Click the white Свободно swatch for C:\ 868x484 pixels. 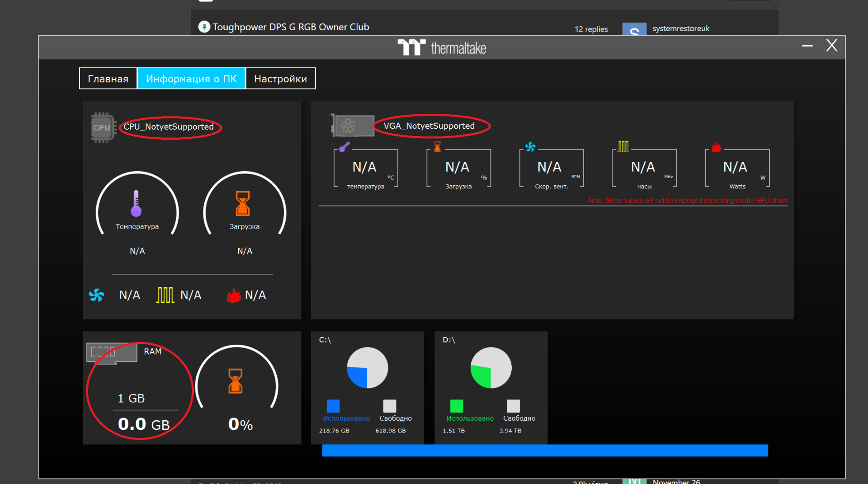pos(390,406)
